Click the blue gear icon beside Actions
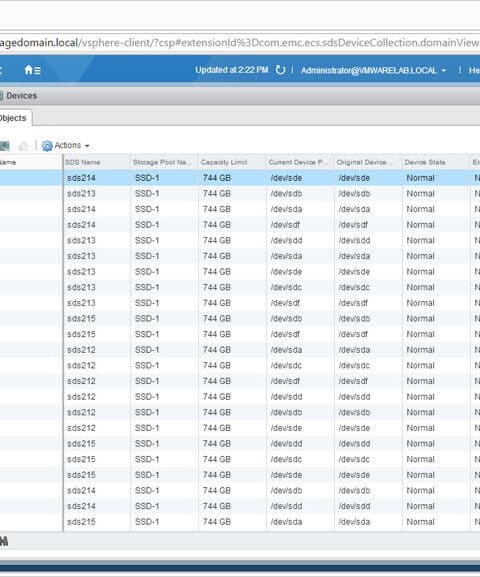Screen dimensions: 480x577 point(47,146)
